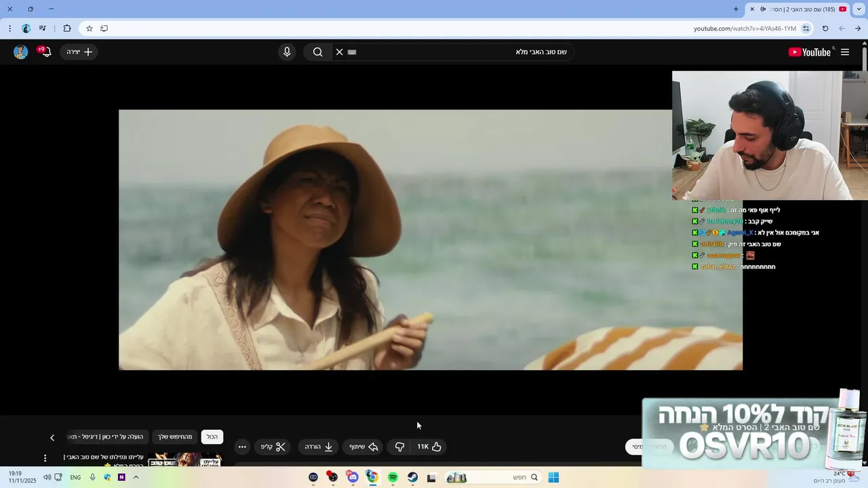Reload the page

[825, 28]
